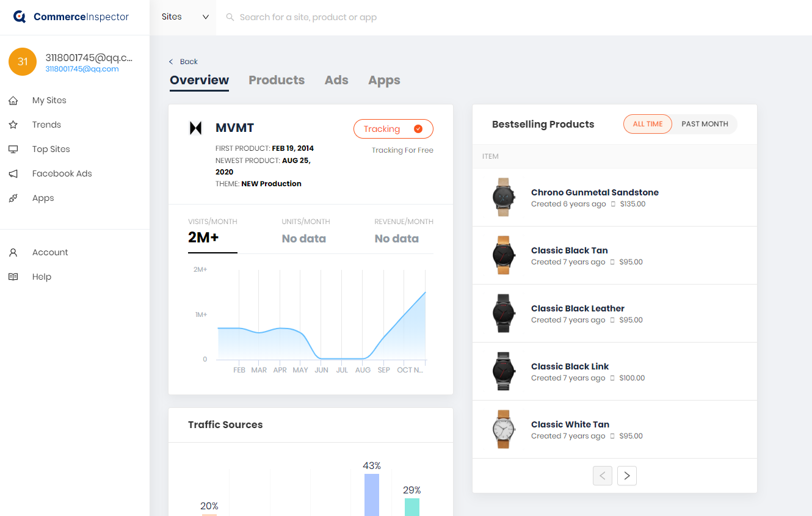Click the Top Sites monitor icon
The width and height of the screenshot is (812, 516).
pyautogui.click(x=13, y=149)
